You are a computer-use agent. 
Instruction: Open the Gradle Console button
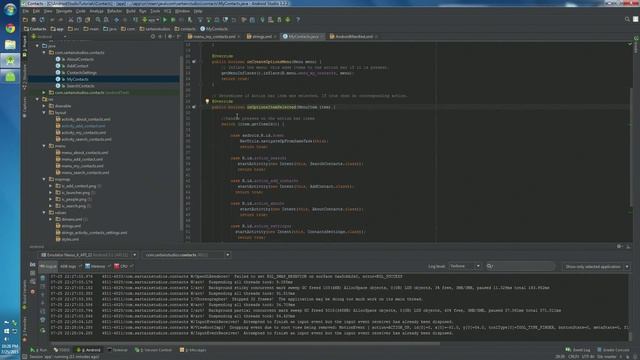[613, 350]
